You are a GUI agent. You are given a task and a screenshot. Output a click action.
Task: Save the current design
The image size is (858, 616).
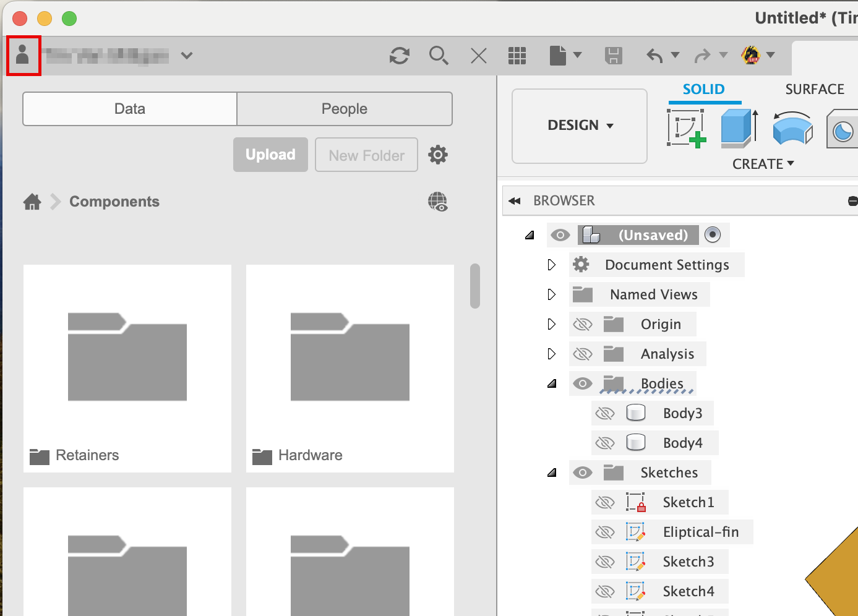(x=613, y=56)
